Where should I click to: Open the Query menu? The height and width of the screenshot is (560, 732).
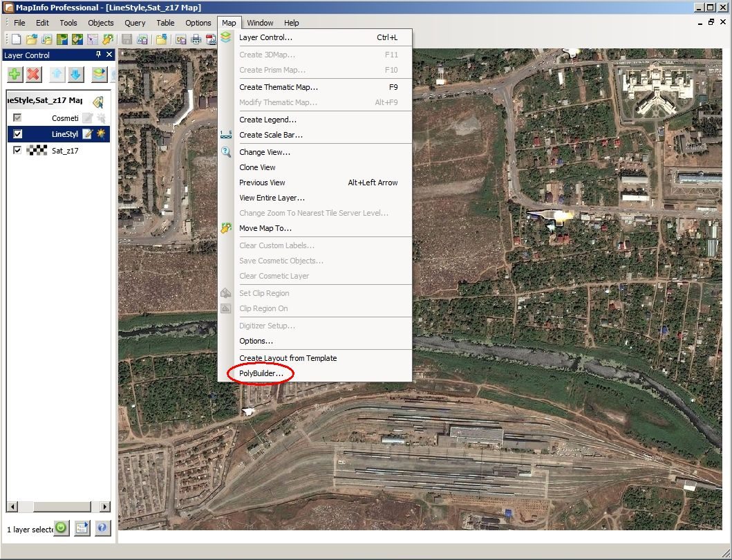pyautogui.click(x=135, y=23)
